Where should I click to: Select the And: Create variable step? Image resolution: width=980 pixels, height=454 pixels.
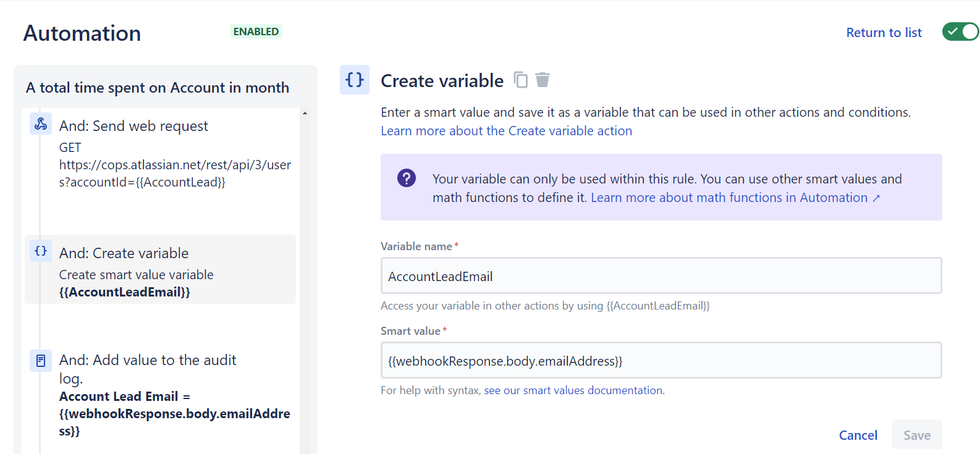click(124, 253)
